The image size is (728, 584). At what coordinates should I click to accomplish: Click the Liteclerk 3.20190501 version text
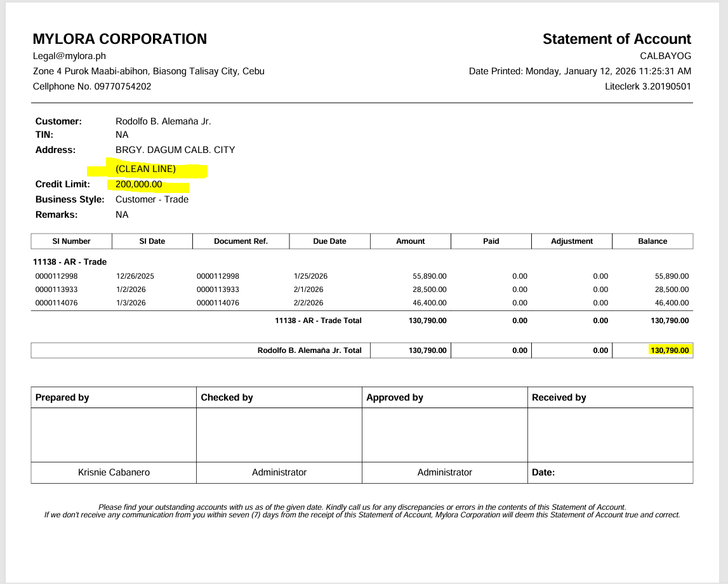647,86
